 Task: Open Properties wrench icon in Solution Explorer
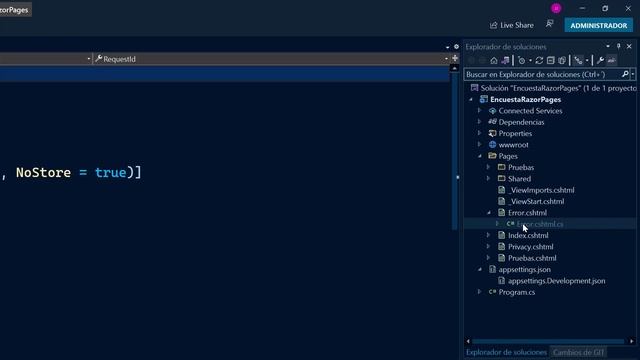600,60
